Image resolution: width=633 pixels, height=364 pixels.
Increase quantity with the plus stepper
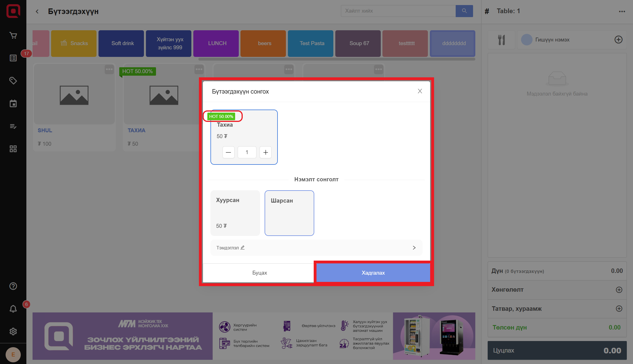[x=265, y=152]
